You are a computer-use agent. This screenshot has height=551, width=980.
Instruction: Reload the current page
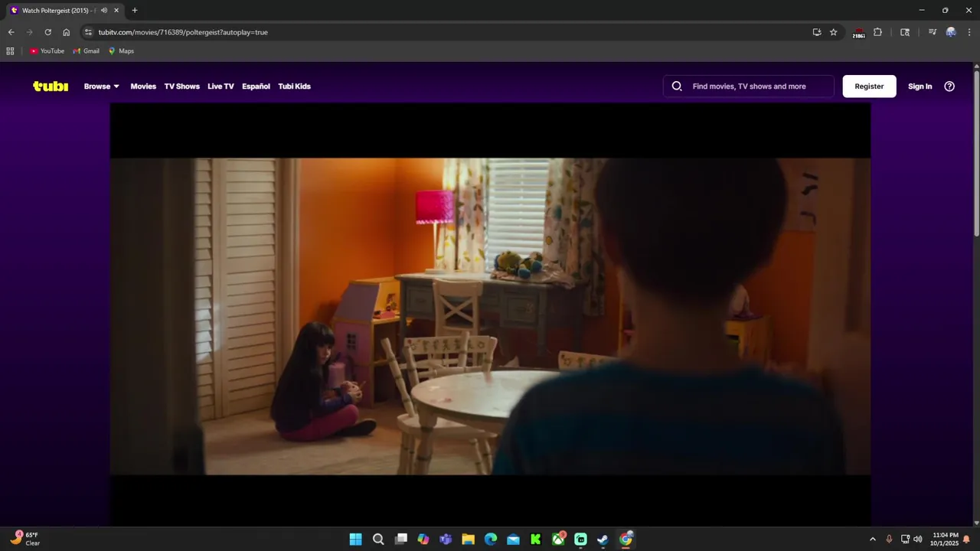pyautogui.click(x=47, y=32)
